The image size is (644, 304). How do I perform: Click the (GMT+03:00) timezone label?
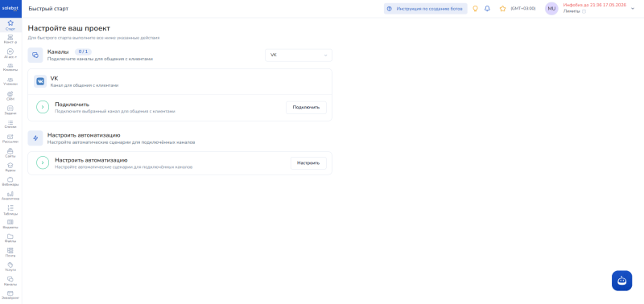(522, 9)
